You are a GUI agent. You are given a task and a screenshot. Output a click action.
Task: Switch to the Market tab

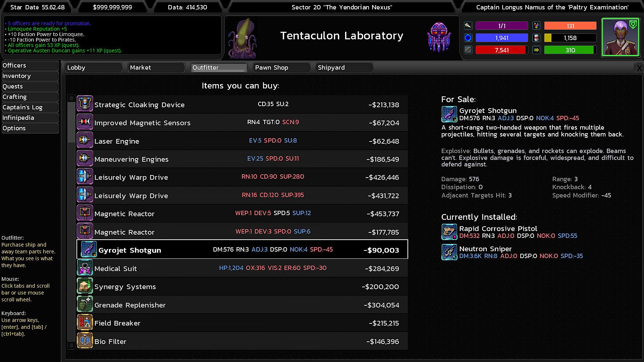point(156,67)
